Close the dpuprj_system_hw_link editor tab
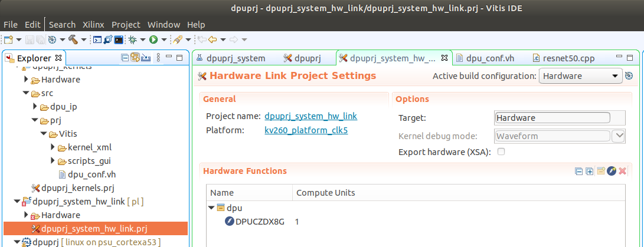Screen dimensions: 644x247 444,58
